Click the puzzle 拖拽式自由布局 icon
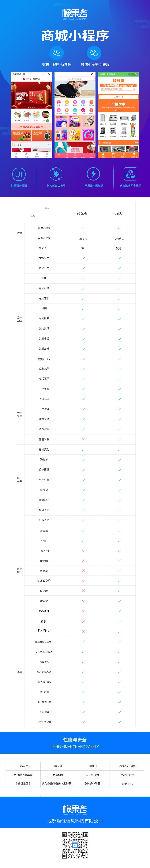150x868 pixels. tap(56, 174)
